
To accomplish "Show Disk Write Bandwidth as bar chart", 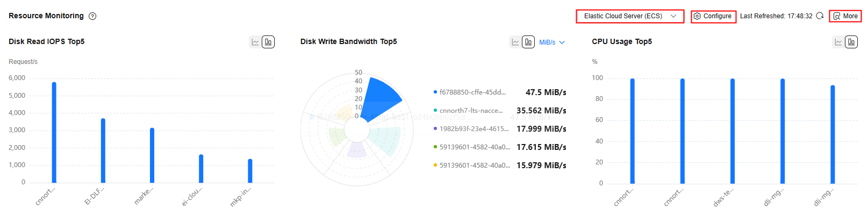I will [528, 42].
